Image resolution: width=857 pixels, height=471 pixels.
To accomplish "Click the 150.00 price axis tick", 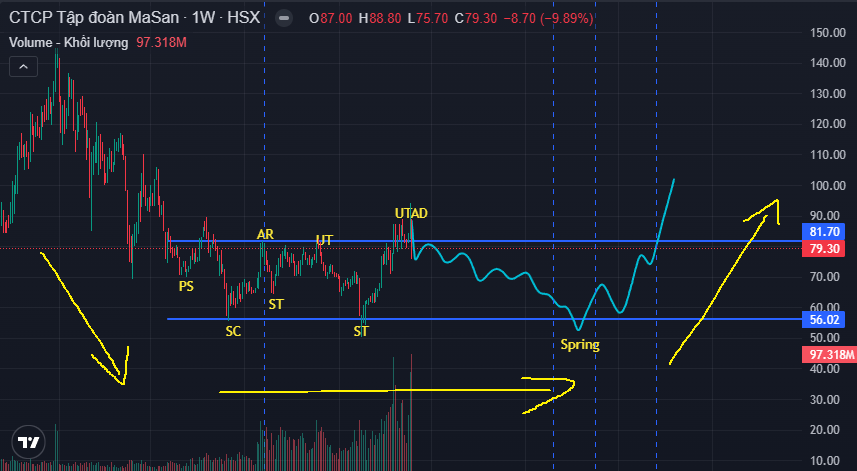I will (x=827, y=33).
